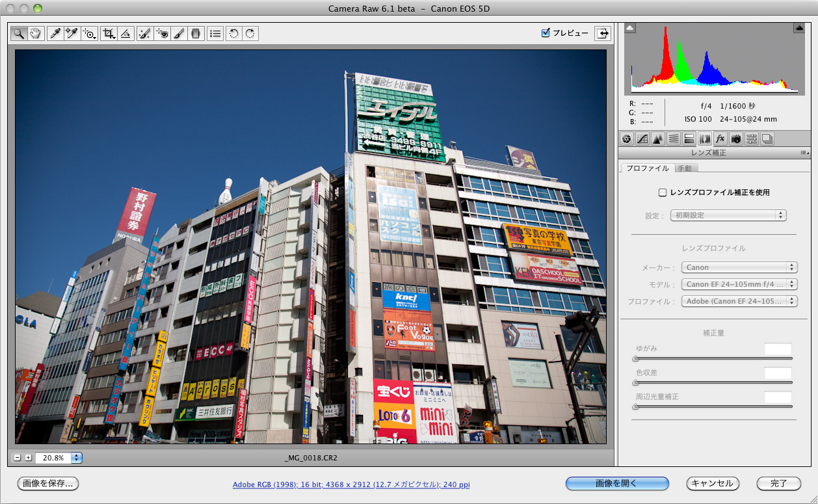Select the Adjustment Brush tool
Image resolution: width=818 pixels, height=504 pixels.
click(179, 33)
